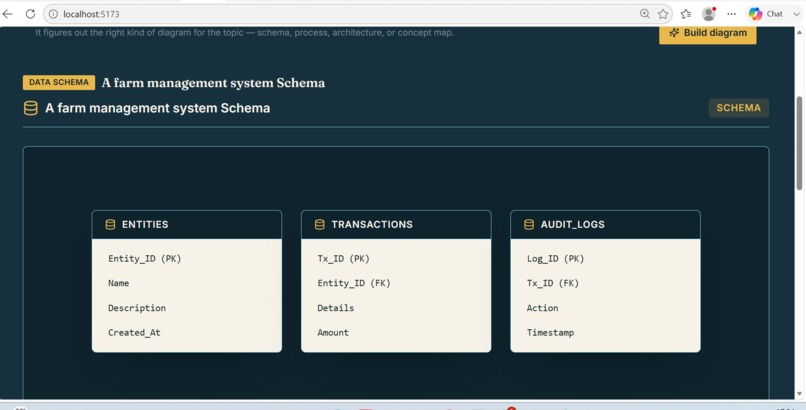Open the browser profile avatar
This screenshot has width=806, height=410.
pos(709,14)
